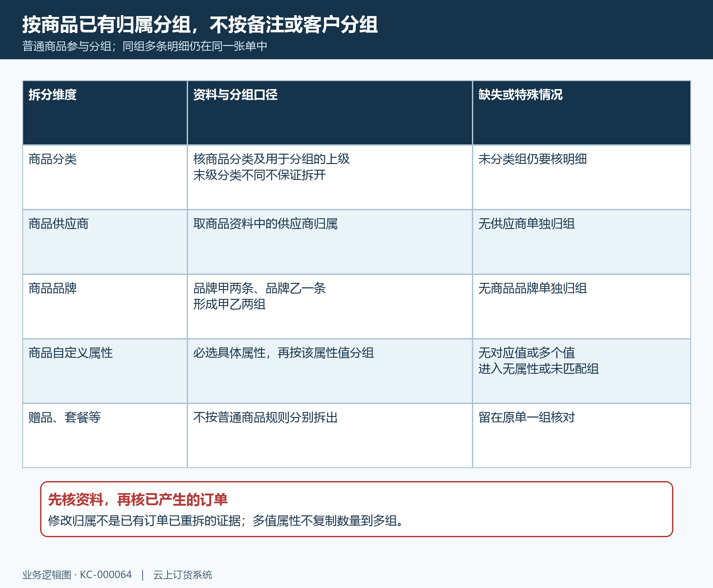713x588 pixels.
Task: Click the text 核商品分类及用于分组的上级
Action: tap(271, 159)
